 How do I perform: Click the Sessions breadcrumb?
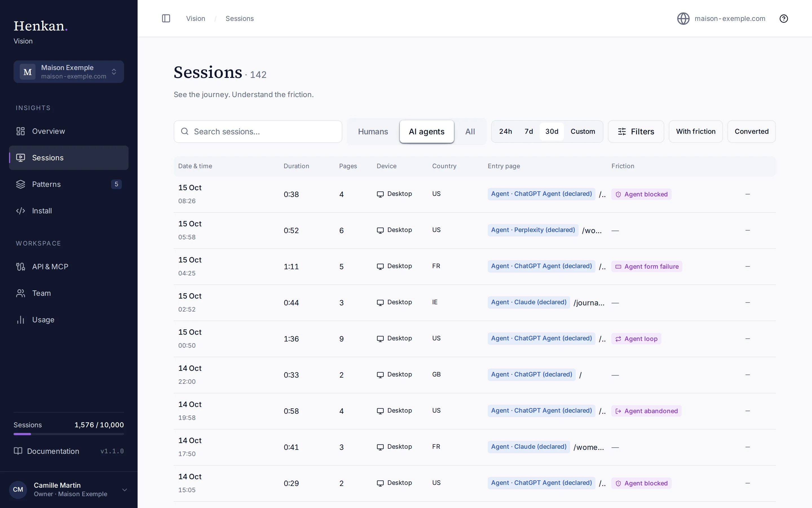[x=240, y=18]
